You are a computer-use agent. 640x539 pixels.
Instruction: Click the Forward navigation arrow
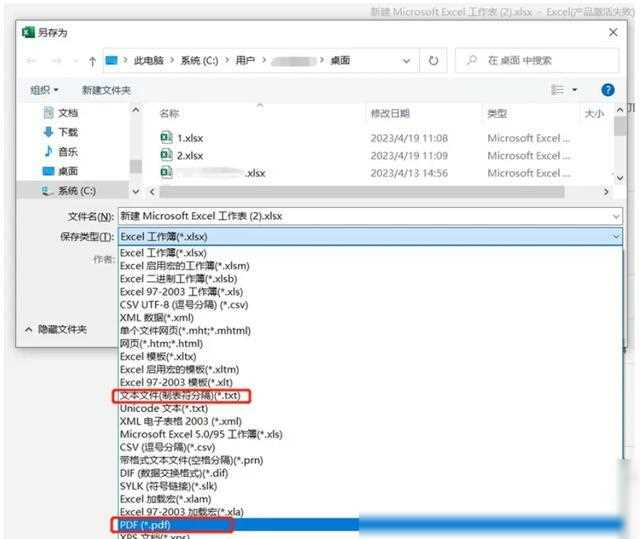[x=56, y=61]
